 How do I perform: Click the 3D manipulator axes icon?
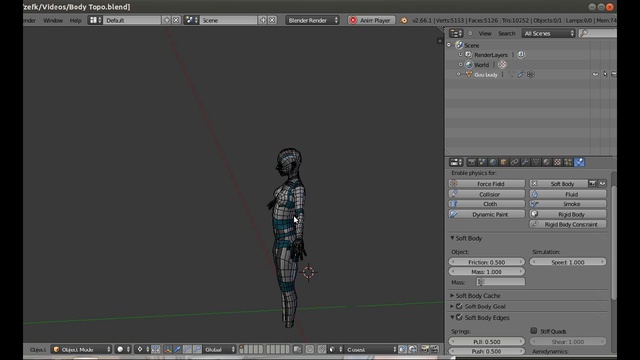click(168, 349)
